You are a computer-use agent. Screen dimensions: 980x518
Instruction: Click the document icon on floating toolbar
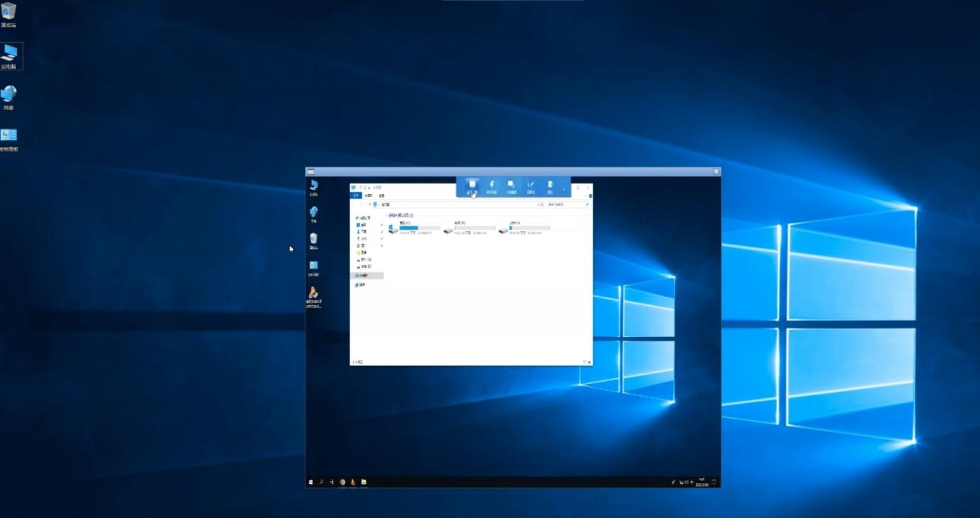point(550,185)
